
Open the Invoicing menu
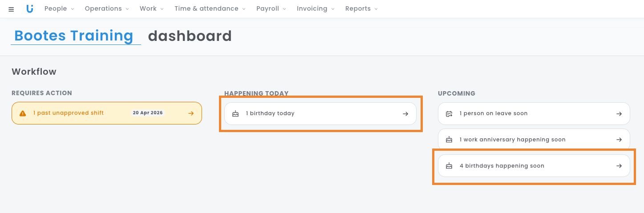point(315,9)
